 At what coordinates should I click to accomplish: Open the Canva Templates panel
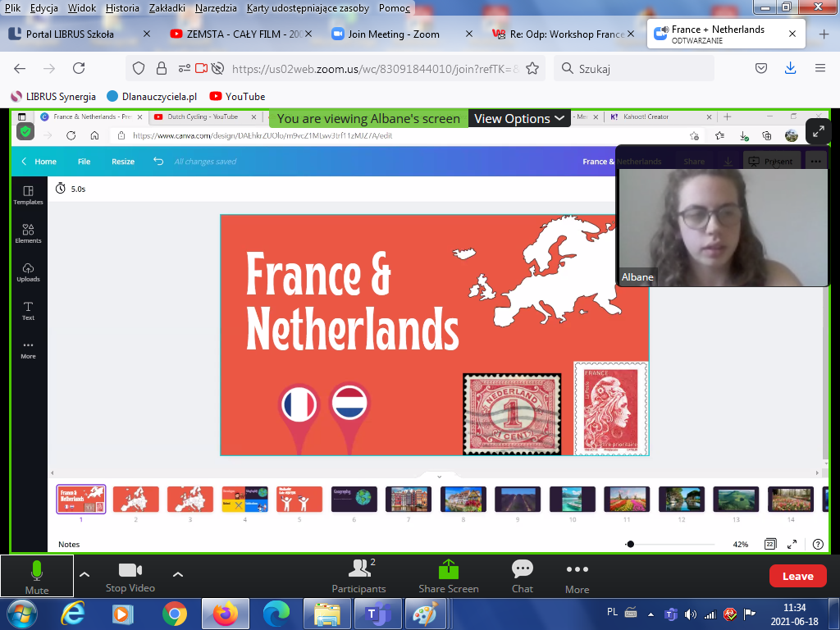tap(29, 195)
